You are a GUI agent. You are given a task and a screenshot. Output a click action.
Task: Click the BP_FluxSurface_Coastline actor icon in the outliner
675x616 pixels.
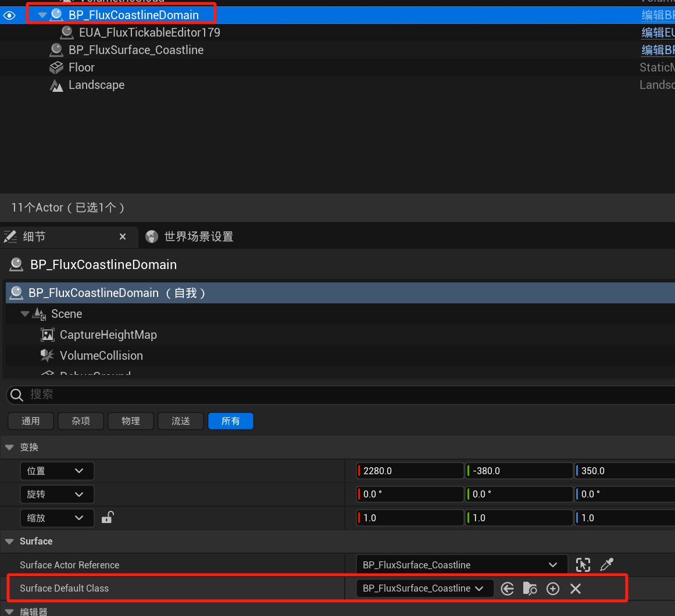[56, 51]
